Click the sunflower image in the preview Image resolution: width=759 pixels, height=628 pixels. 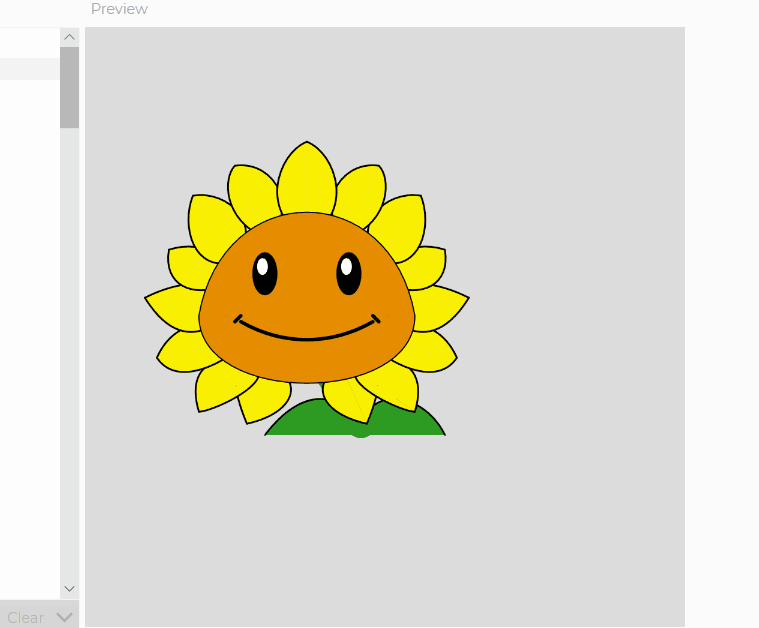tap(306, 290)
